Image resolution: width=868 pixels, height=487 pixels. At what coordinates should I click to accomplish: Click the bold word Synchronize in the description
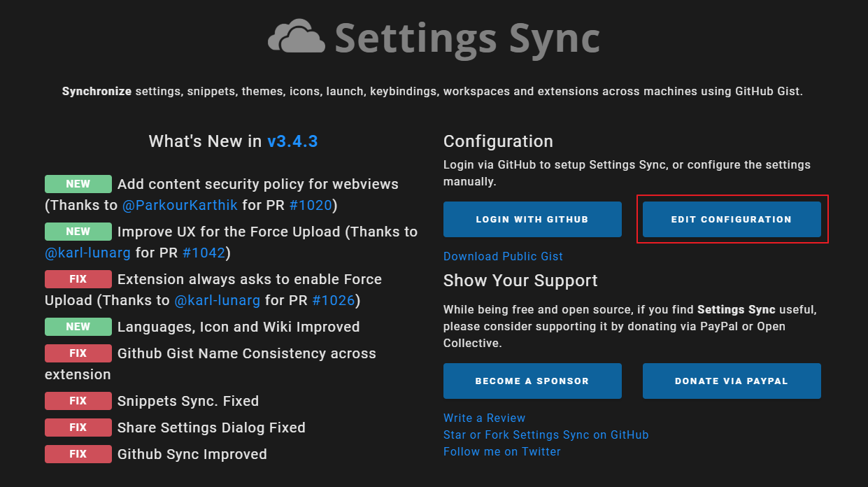pos(97,92)
